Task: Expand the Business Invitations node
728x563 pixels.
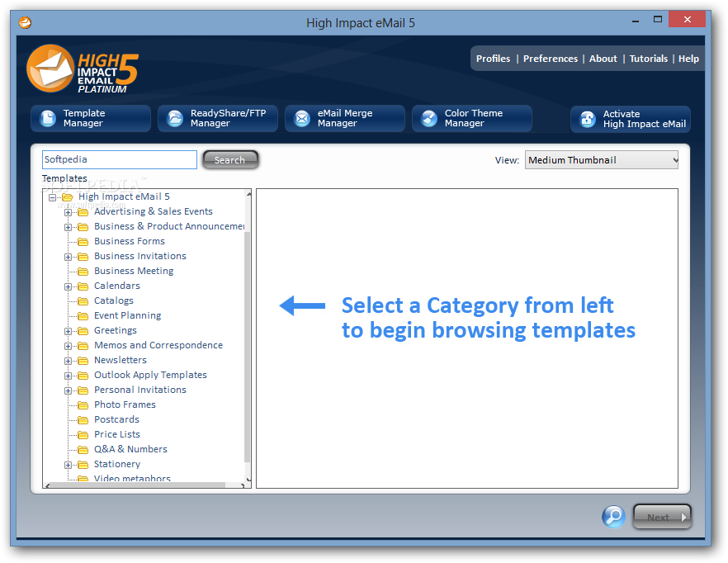Action: pos(68,257)
